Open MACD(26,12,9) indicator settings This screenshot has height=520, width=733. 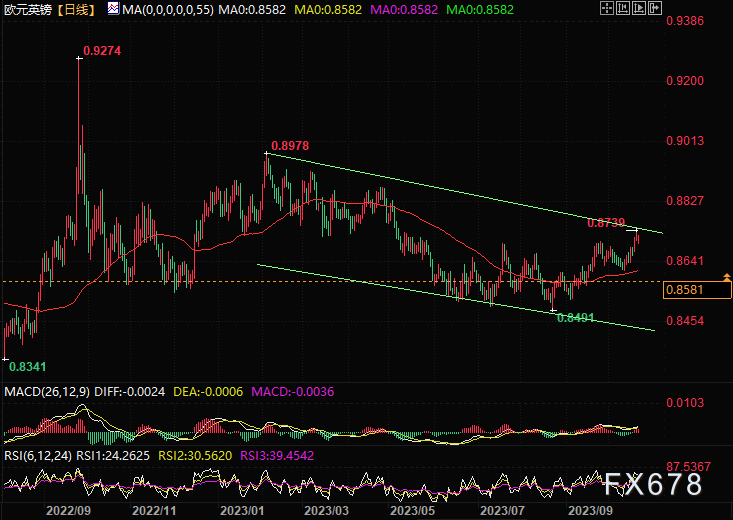(47, 392)
